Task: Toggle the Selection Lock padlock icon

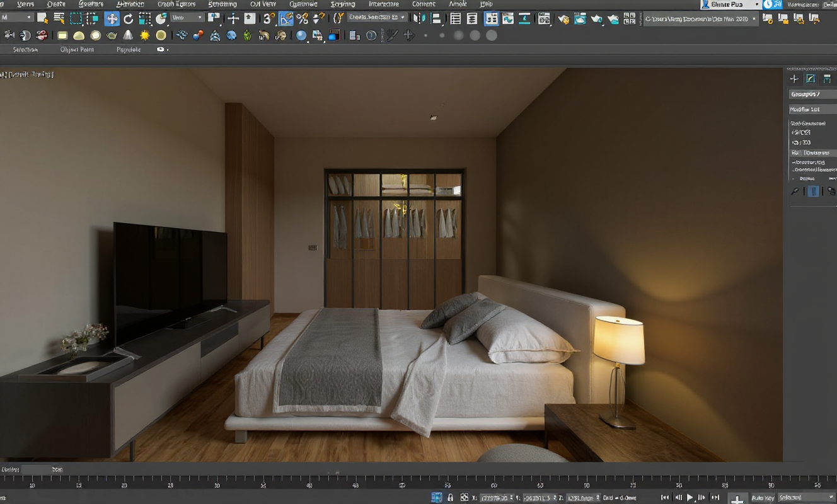Action: pos(450,498)
